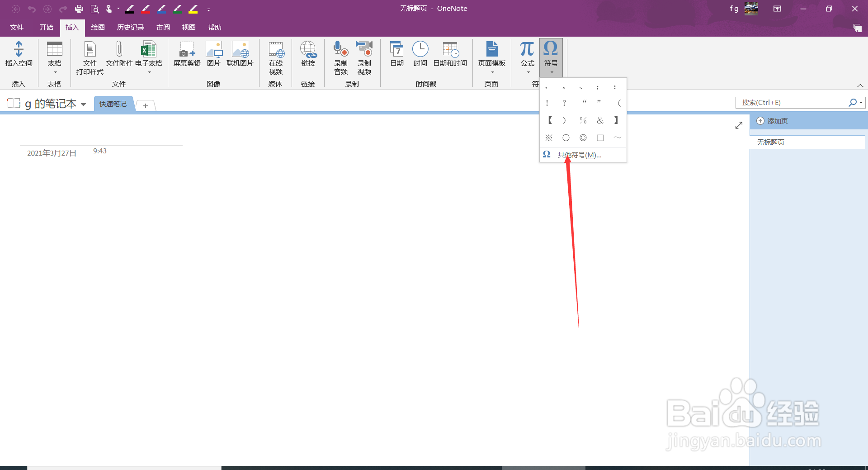868x470 pixels.
Task: Click the Print icon in quick access toolbar
Action: [x=79, y=9]
